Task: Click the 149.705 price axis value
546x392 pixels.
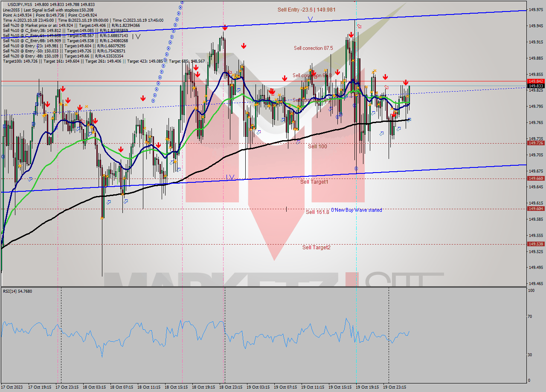Action: [x=536, y=155]
